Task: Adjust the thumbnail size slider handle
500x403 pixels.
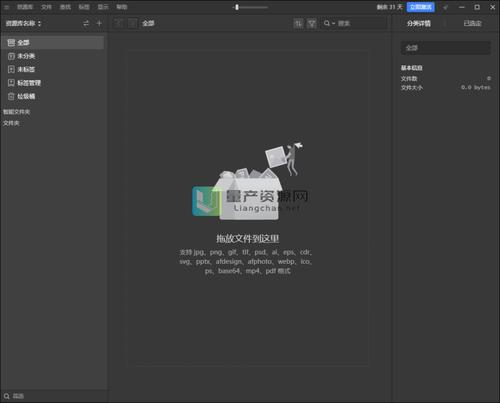Action: (237, 7)
